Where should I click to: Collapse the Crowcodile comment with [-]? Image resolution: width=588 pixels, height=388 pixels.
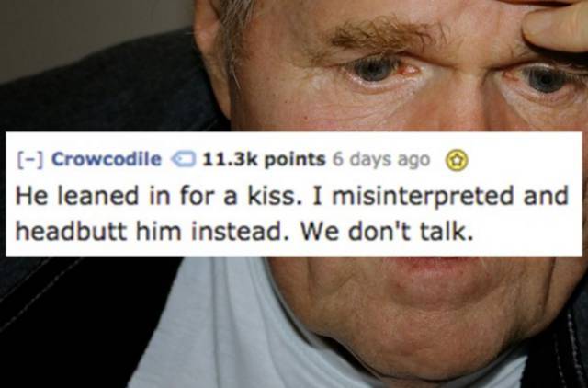30,160
